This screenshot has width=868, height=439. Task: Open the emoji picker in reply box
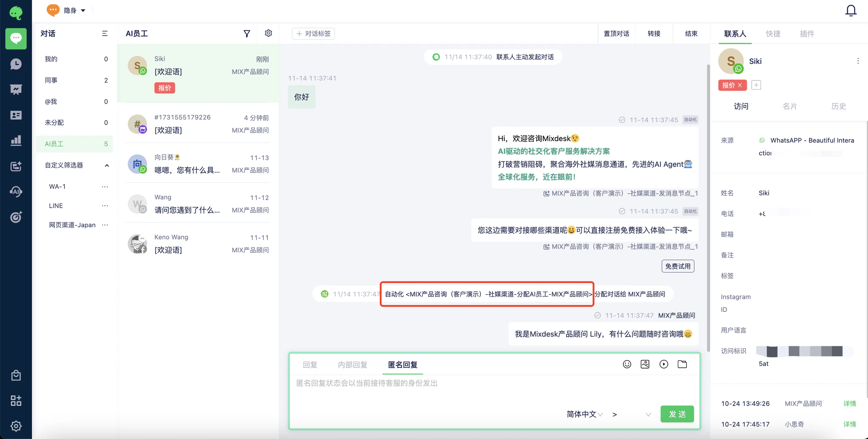[627, 364]
